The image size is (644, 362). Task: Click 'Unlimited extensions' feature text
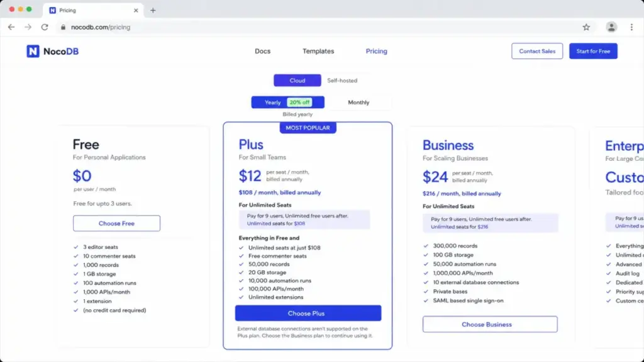tap(276, 297)
